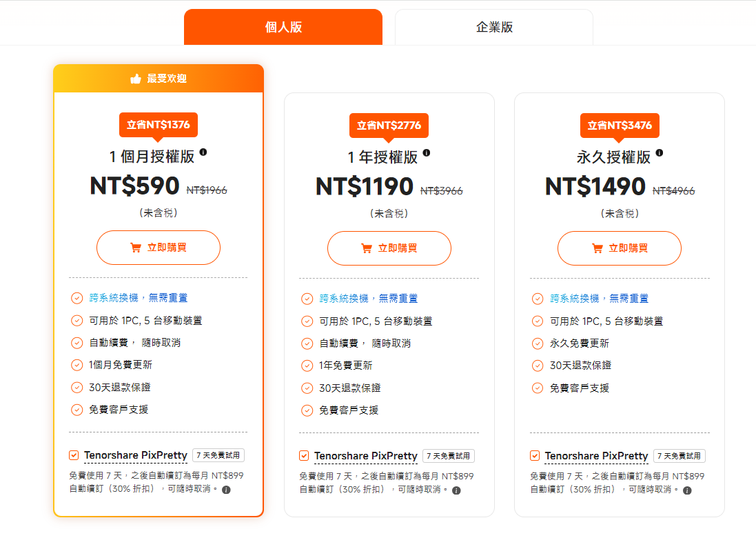This screenshot has width=756, height=538.
Task: Click info icon under 1-year PixPretty description
Action: [456, 490]
